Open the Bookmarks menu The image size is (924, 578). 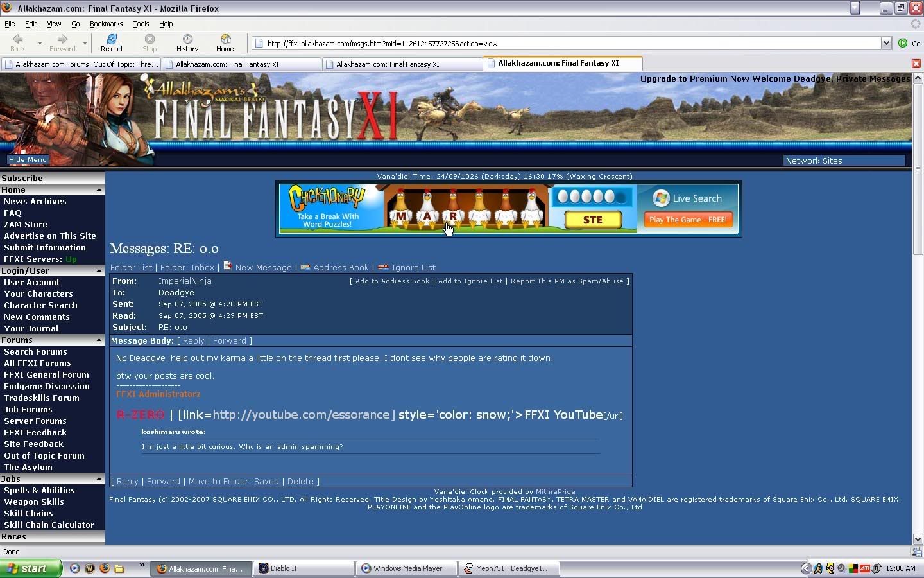(106, 24)
